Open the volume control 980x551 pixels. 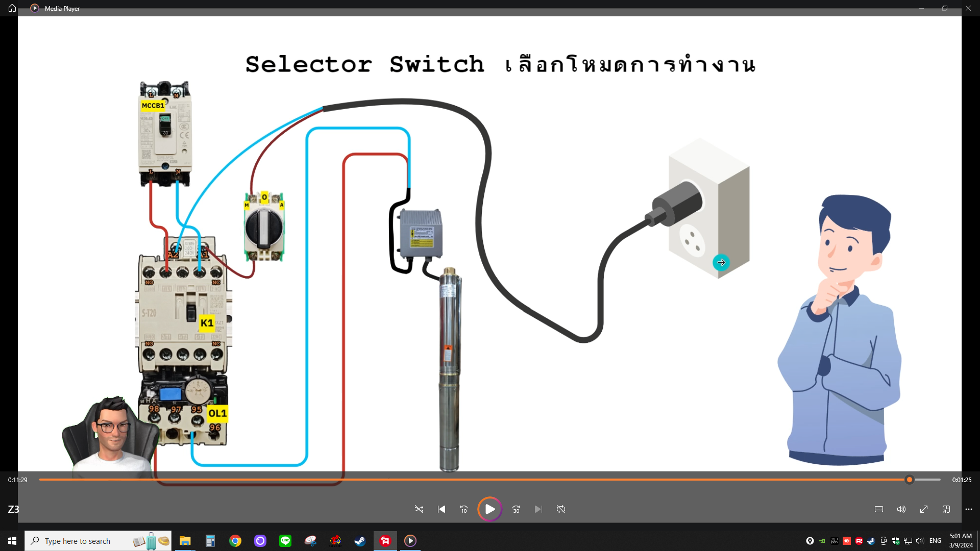[x=901, y=509]
